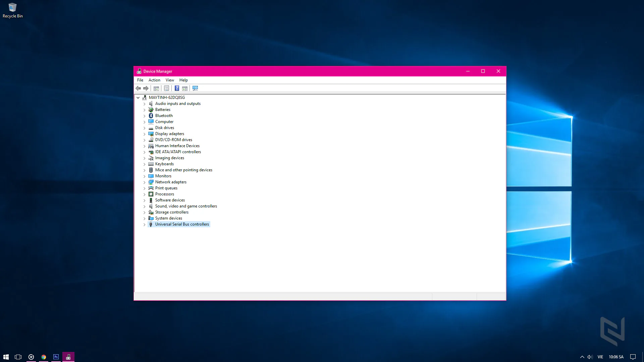Expand the Disk drives node

tap(145, 128)
